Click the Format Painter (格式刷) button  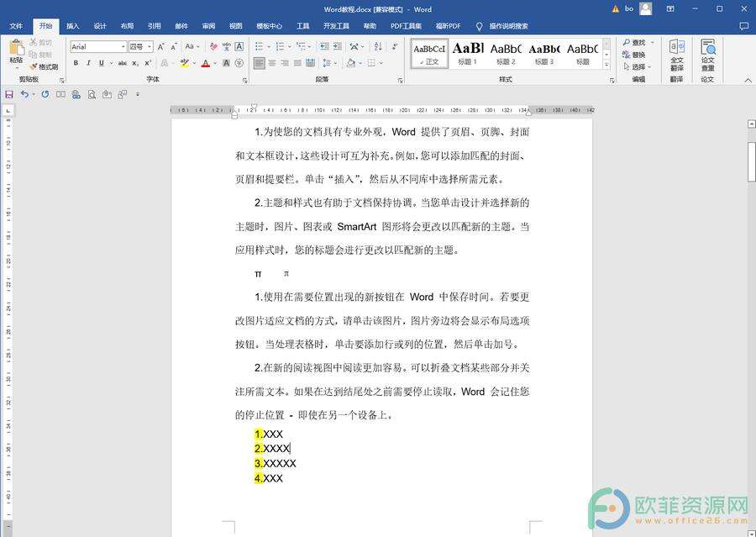tap(44, 66)
